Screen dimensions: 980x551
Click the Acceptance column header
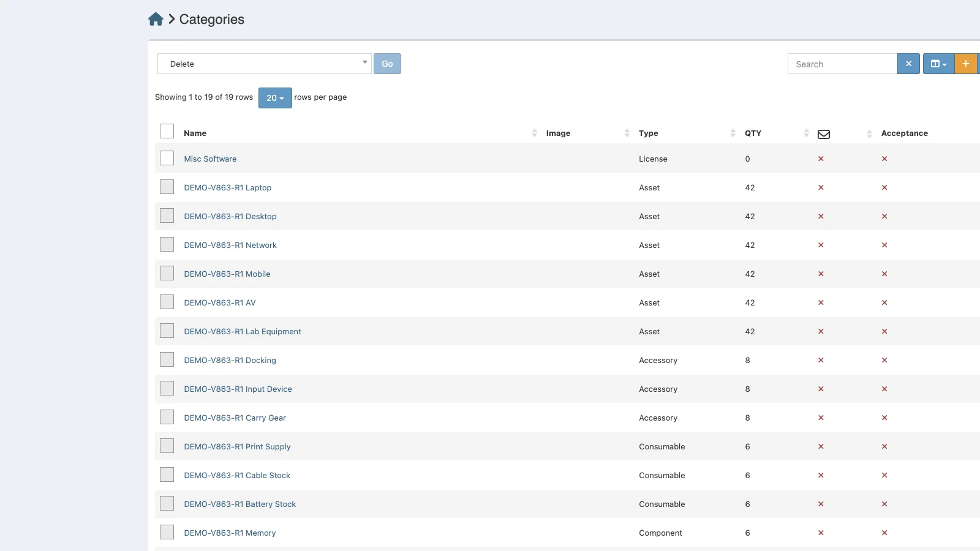[x=905, y=133]
